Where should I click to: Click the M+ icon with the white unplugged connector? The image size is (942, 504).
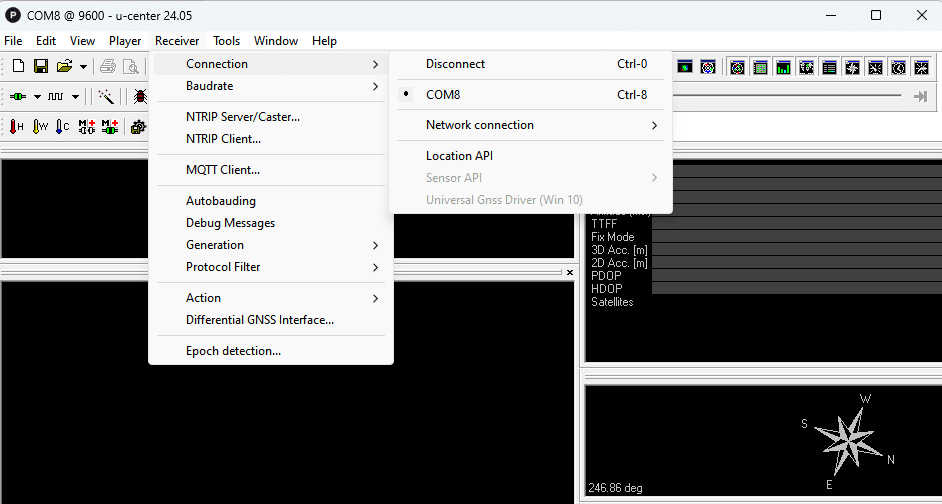(x=87, y=126)
